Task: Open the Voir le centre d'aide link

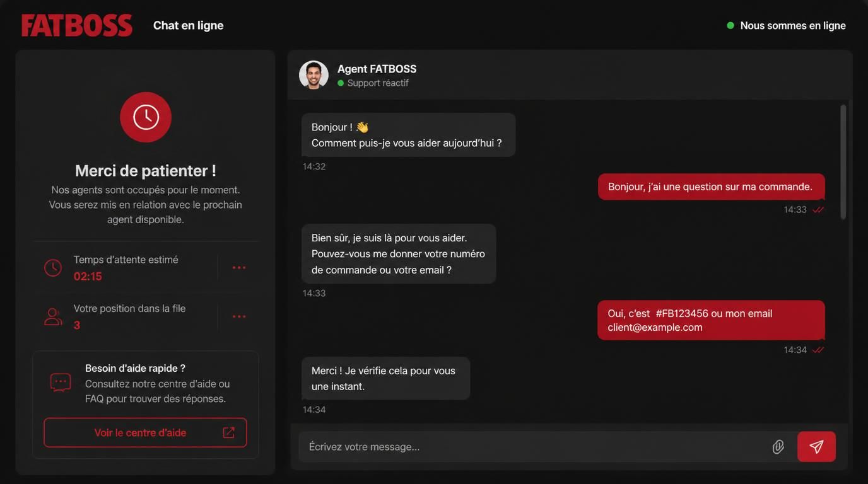Action: [145, 433]
